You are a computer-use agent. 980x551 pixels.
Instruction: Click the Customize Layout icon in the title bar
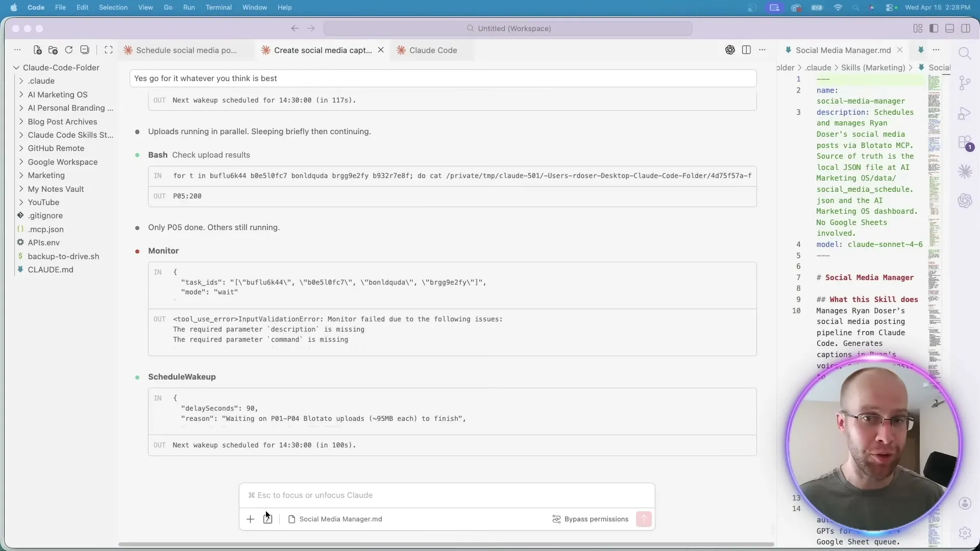[918, 29]
